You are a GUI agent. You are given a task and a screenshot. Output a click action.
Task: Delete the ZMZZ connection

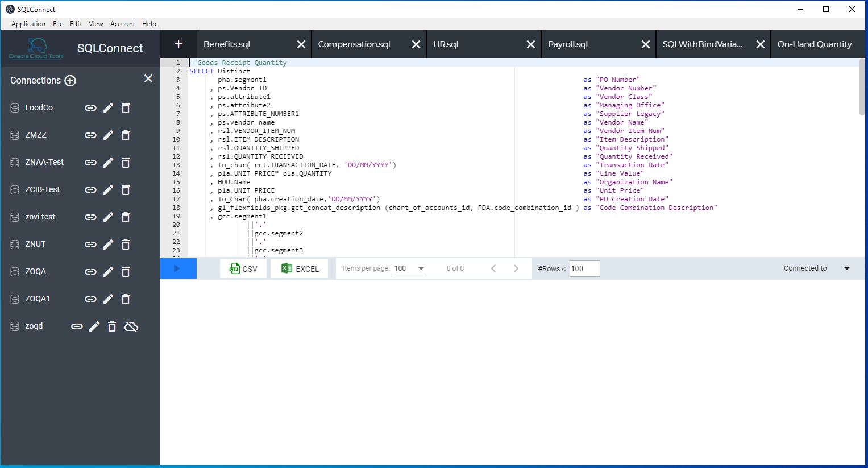click(x=126, y=135)
